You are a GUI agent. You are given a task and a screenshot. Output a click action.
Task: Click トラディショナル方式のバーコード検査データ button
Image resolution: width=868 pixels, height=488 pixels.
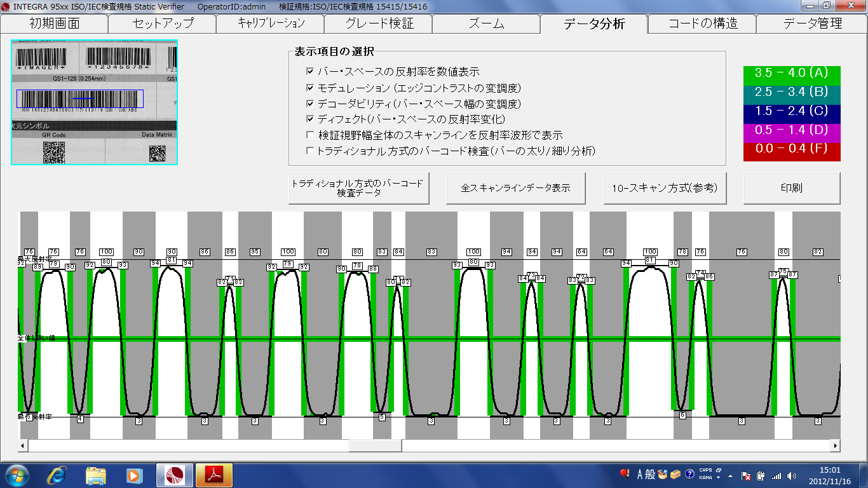[359, 188]
